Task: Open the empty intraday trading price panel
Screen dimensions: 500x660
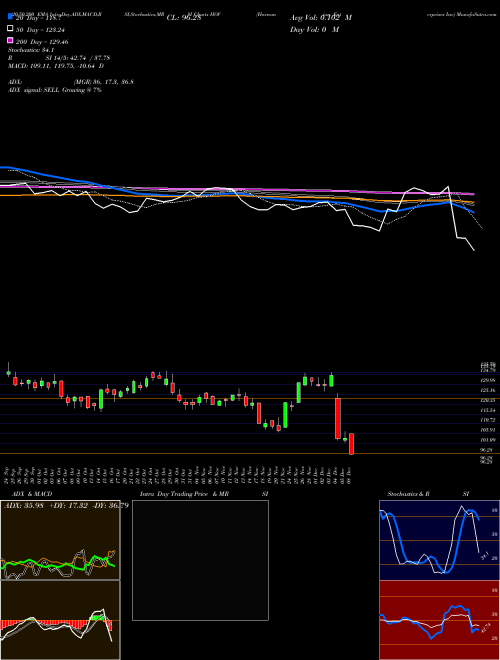Action: pos(200,560)
